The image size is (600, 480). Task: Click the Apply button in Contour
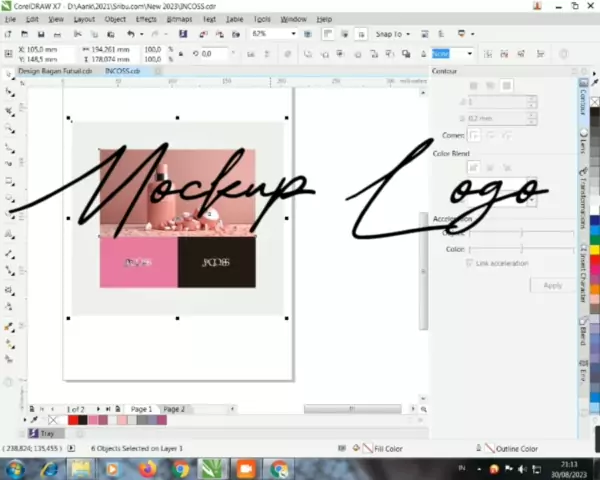pyautogui.click(x=552, y=285)
